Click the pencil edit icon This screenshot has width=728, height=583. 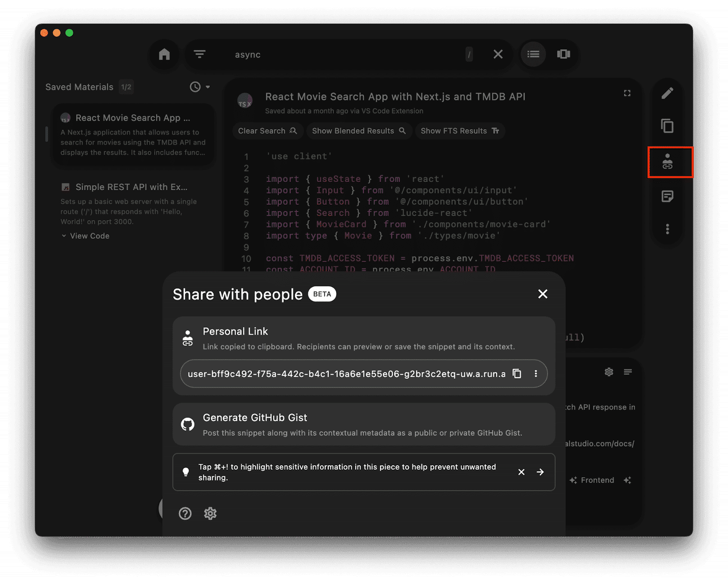667,93
